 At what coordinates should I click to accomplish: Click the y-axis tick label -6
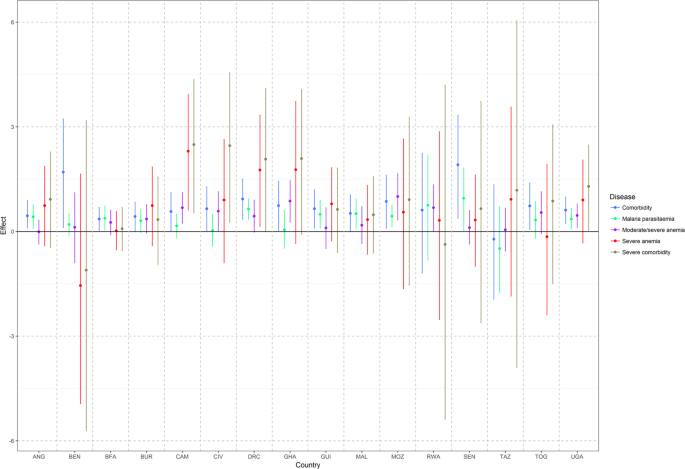coord(11,441)
